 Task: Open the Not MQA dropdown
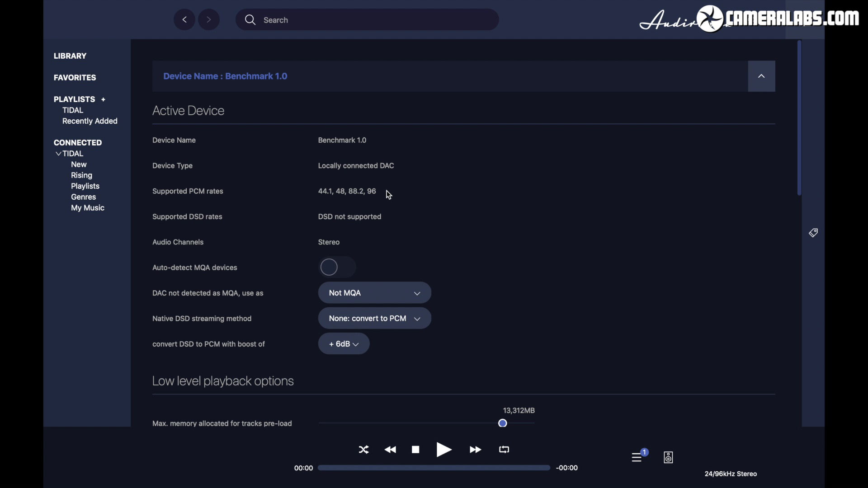[x=374, y=293]
